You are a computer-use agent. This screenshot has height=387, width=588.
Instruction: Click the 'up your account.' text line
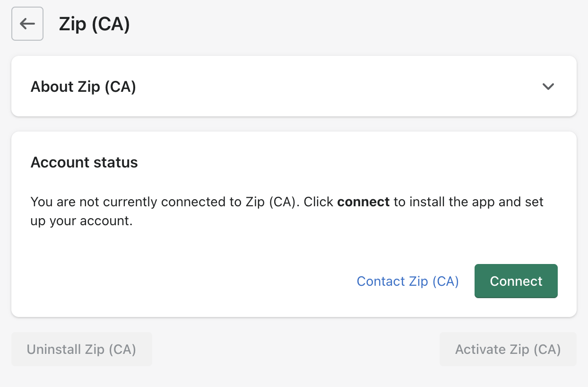pyautogui.click(x=81, y=221)
